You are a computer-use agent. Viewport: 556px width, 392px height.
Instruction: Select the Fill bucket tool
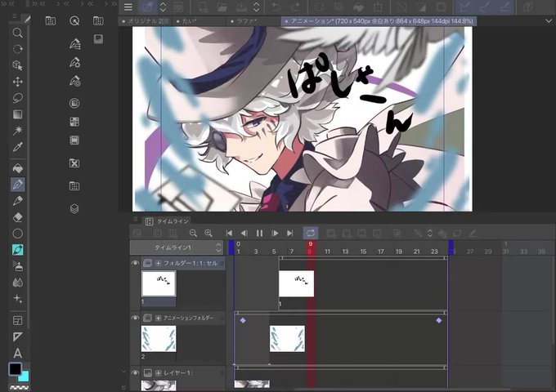17,168
